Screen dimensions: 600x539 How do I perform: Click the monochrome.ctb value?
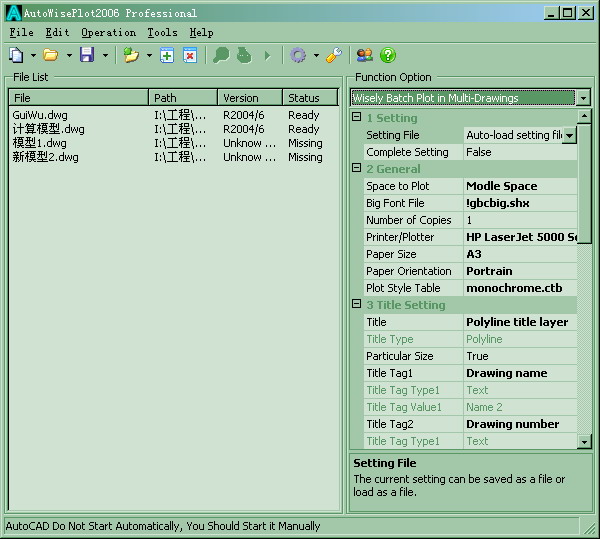point(520,288)
